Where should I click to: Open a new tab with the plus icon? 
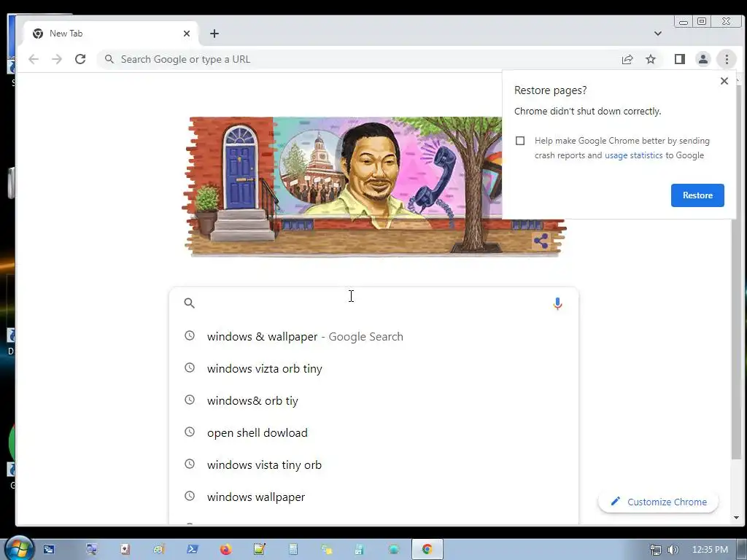(x=214, y=34)
